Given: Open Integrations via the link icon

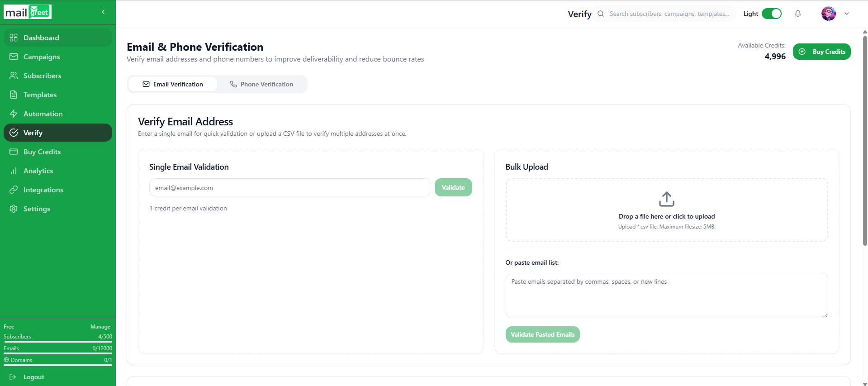Looking at the screenshot, I should pos(14,190).
